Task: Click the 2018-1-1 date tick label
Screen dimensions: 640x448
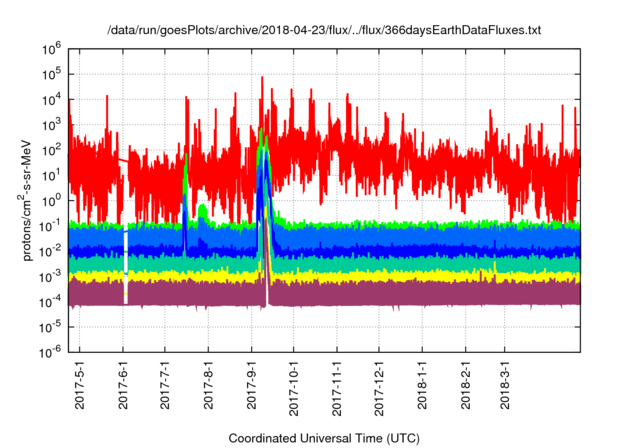Action: (422, 385)
